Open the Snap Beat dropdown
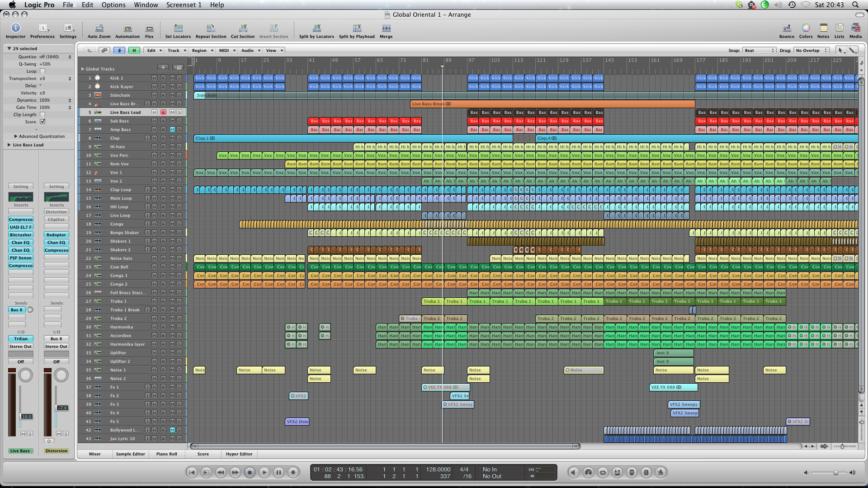This screenshot has height=488, width=868. tap(759, 51)
